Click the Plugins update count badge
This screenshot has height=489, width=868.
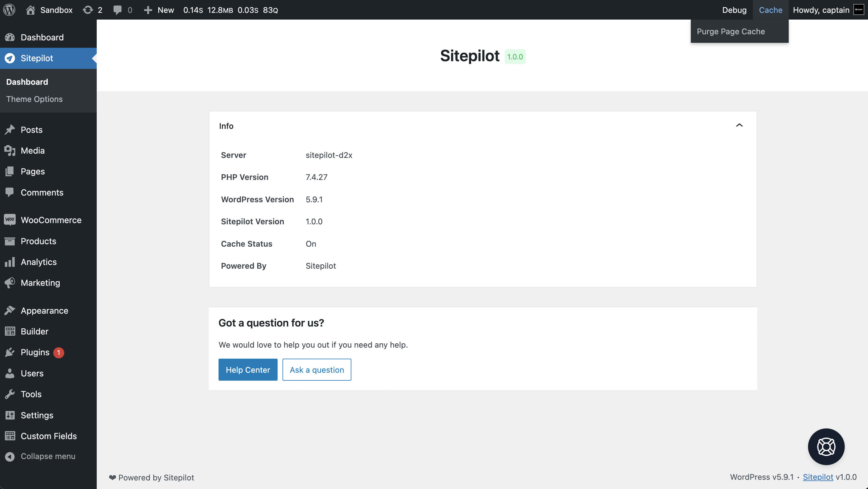pyautogui.click(x=59, y=353)
